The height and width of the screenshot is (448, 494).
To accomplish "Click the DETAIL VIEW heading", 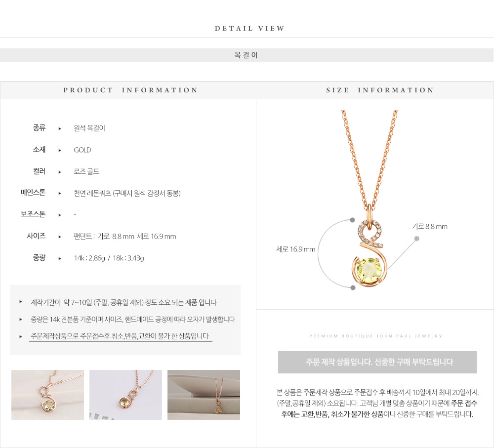I will click(249, 28).
